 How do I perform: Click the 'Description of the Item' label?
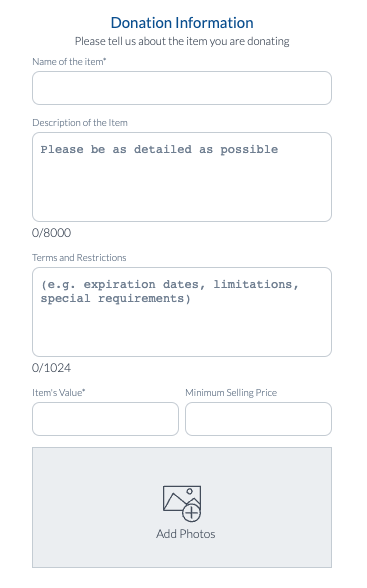[x=80, y=123]
